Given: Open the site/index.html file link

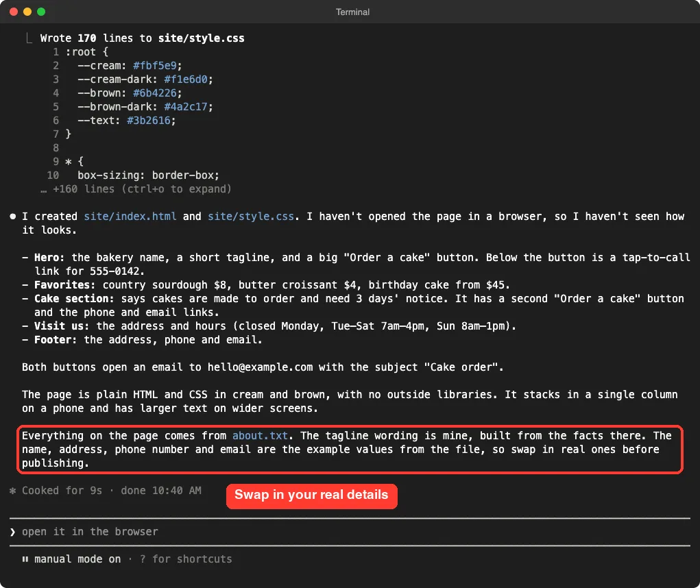Looking at the screenshot, I should click(x=130, y=217).
